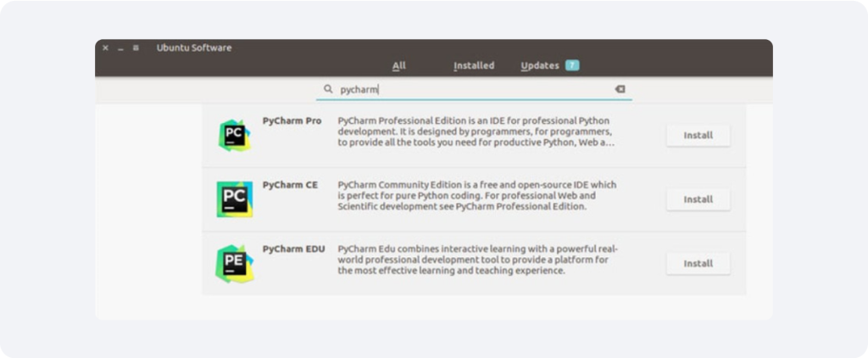Open the PyCharm EDU app icon
Viewport: 868px width, 358px height.
tap(235, 264)
